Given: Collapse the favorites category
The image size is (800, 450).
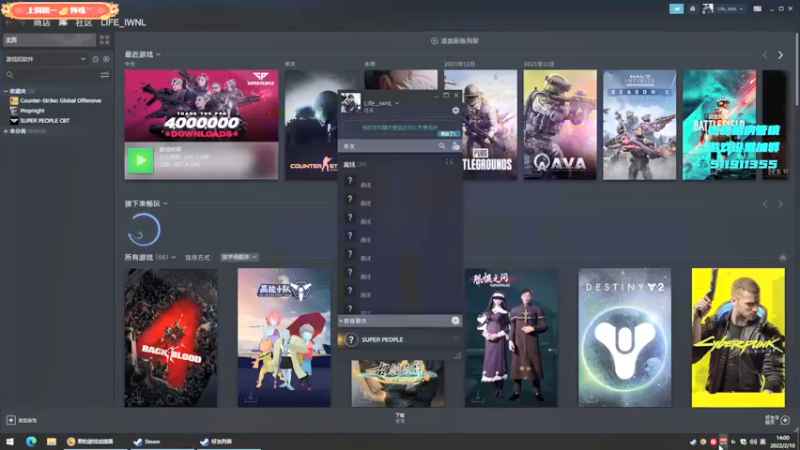Looking at the screenshot, I should coord(6,91).
